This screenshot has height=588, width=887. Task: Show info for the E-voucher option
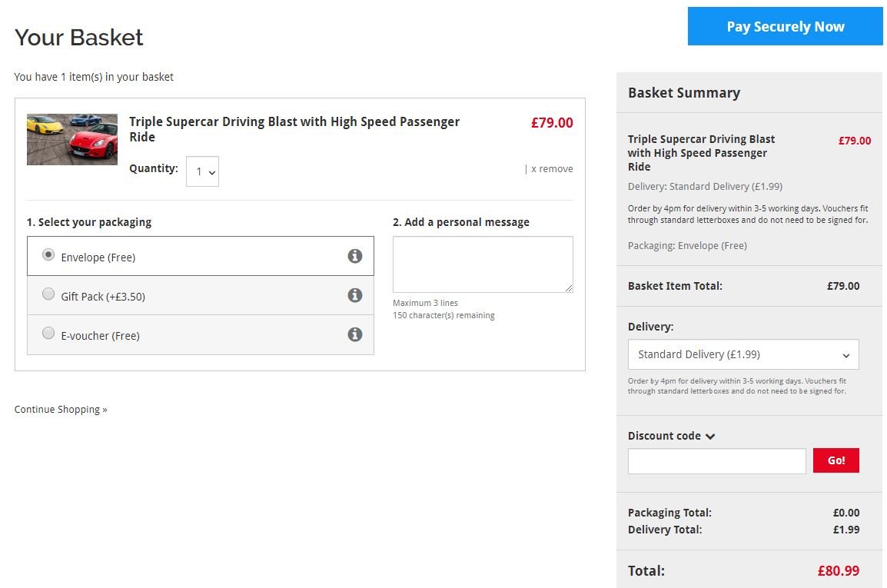(354, 334)
